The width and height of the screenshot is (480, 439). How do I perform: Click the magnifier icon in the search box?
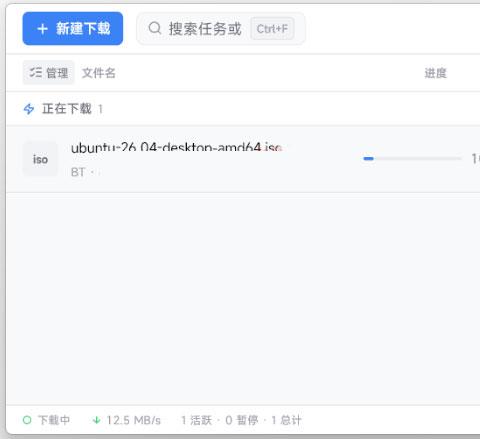click(x=155, y=28)
